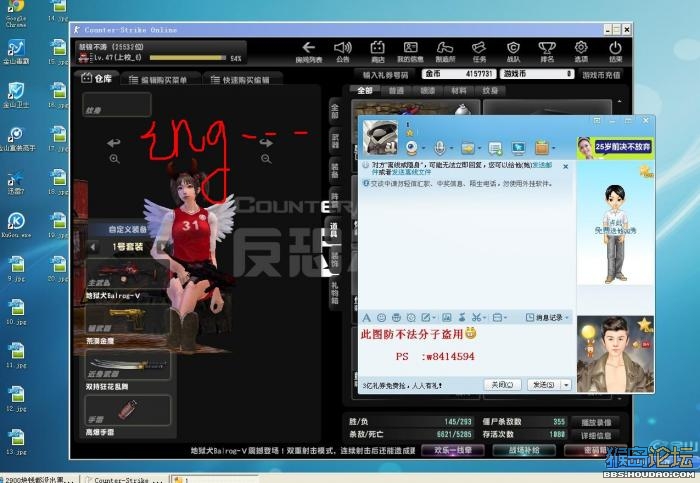Click the 详细信息 details button
700x483 pixels.
tap(596, 435)
